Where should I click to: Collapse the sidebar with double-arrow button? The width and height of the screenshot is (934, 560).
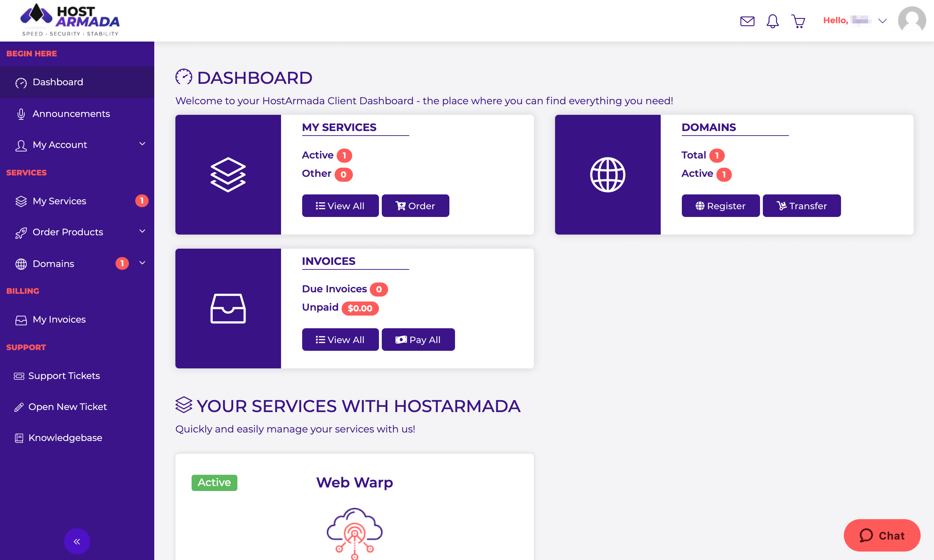[77, 541]
